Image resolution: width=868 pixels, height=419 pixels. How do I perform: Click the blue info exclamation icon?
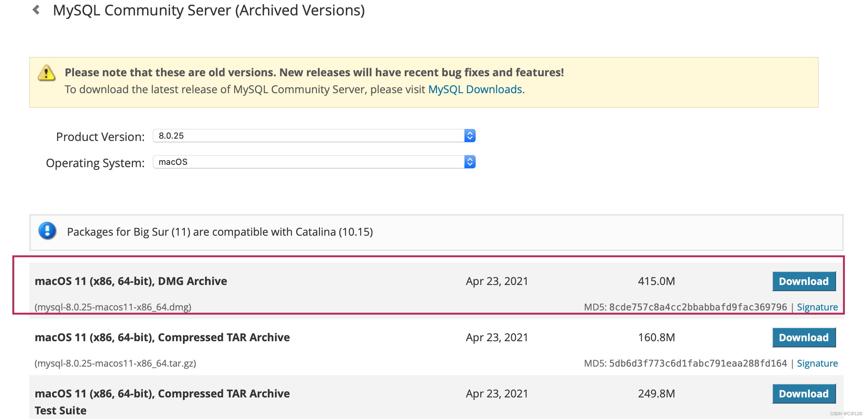coord(47,231)
